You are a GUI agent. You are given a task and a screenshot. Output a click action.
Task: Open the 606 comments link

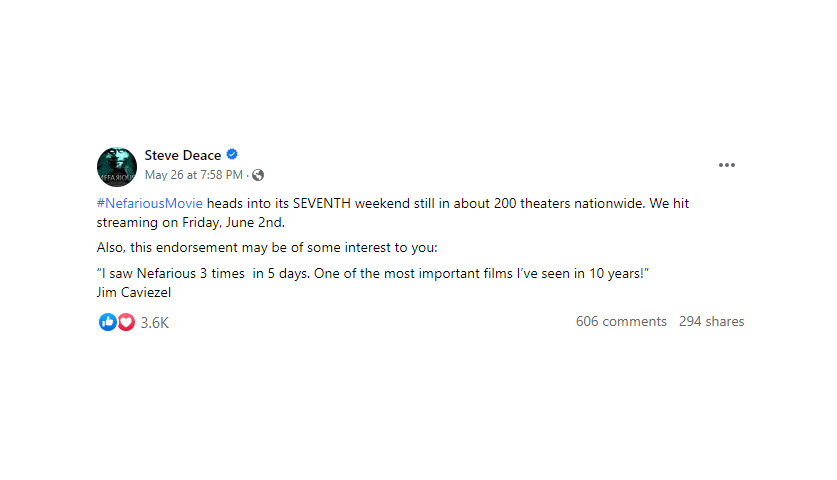point(621,321)
